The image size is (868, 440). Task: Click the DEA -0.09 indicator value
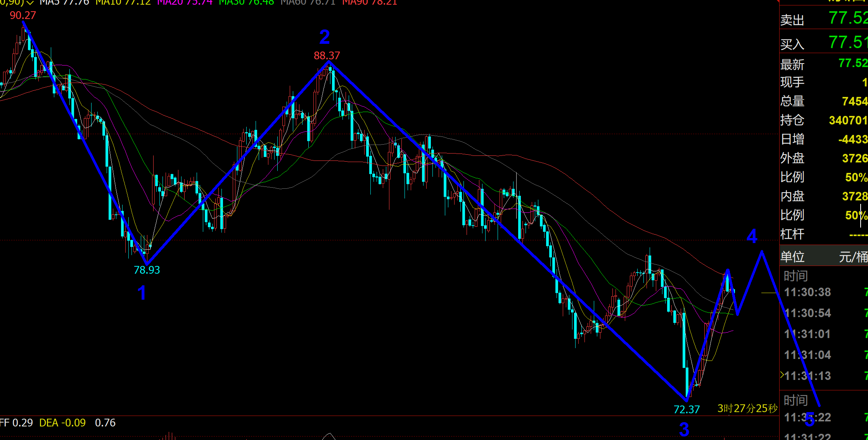[62, 423]
